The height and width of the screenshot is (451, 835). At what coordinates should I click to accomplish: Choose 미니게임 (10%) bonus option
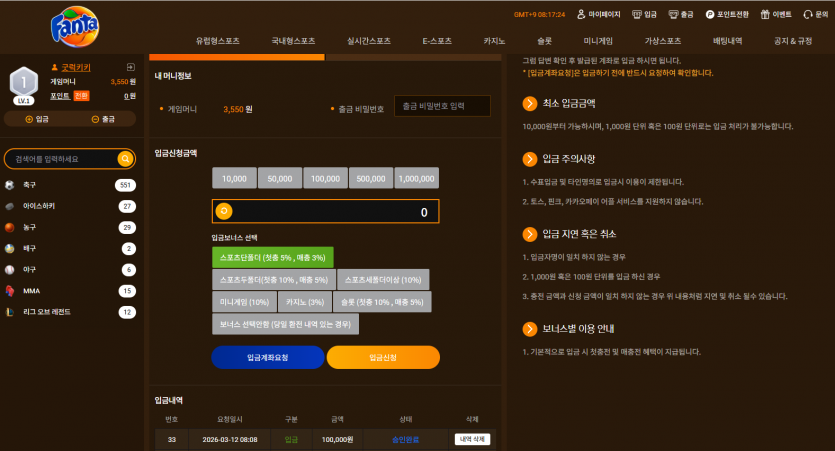tap(244, 302)
